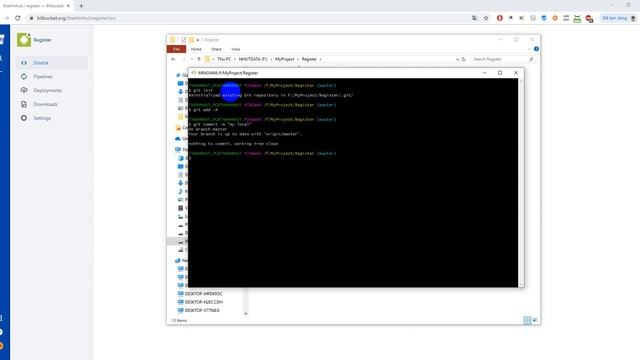Open Share ribbon tab in Explorer
The image size is (640, 360).
coord(216,49)
